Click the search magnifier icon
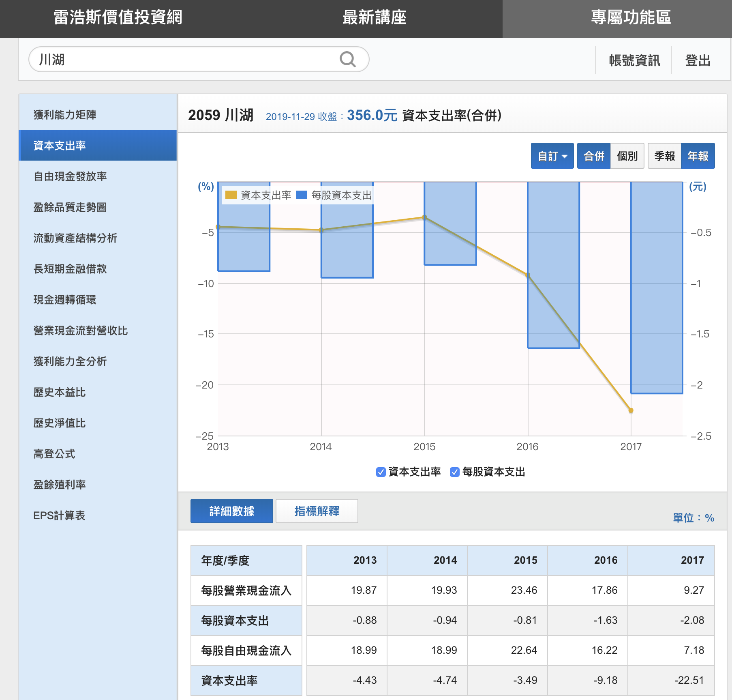 tap(347, 60)
